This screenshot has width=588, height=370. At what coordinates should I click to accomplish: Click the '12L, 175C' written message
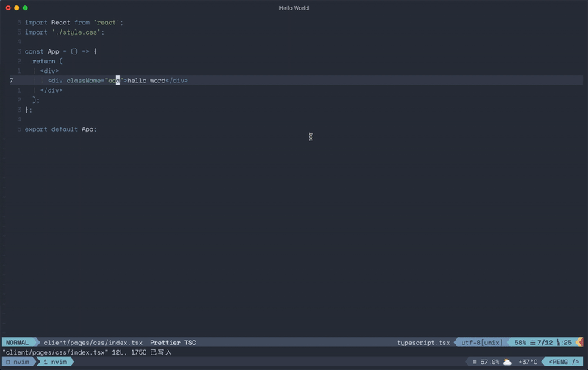(129, 352)
